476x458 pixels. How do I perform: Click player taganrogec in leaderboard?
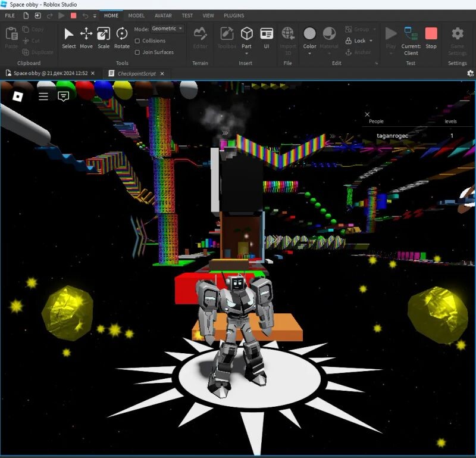392,136
